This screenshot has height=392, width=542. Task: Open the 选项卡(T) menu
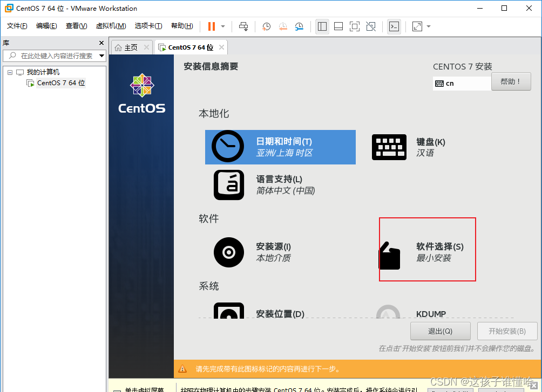tap(148, 26)
